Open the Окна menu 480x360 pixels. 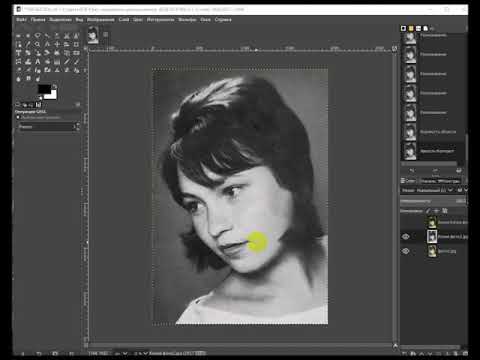pos(205,20)
